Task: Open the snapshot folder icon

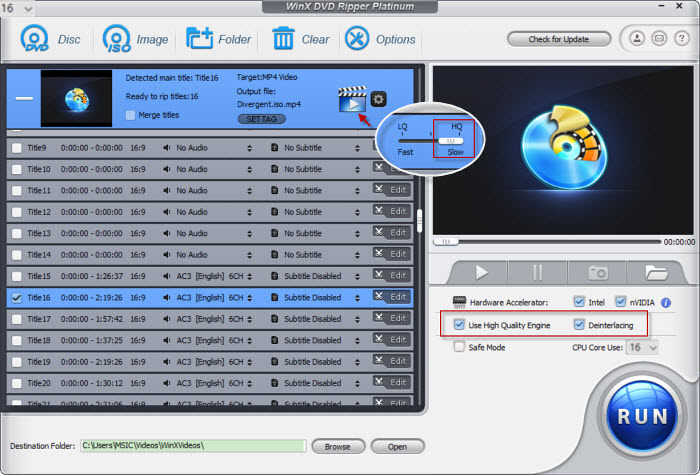Action: tap(655, 272)
